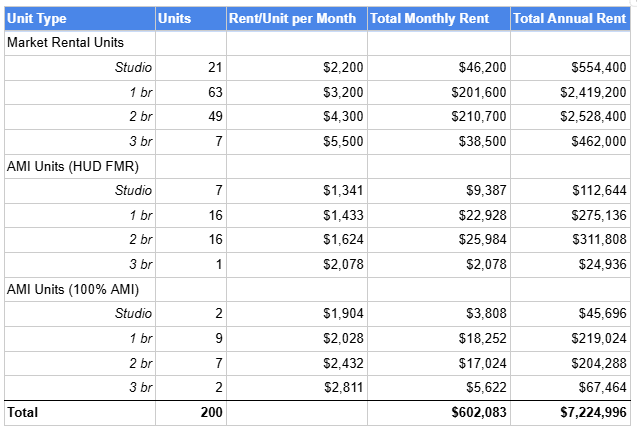
Task: Click the units value "21"
Action: (215, 67)
